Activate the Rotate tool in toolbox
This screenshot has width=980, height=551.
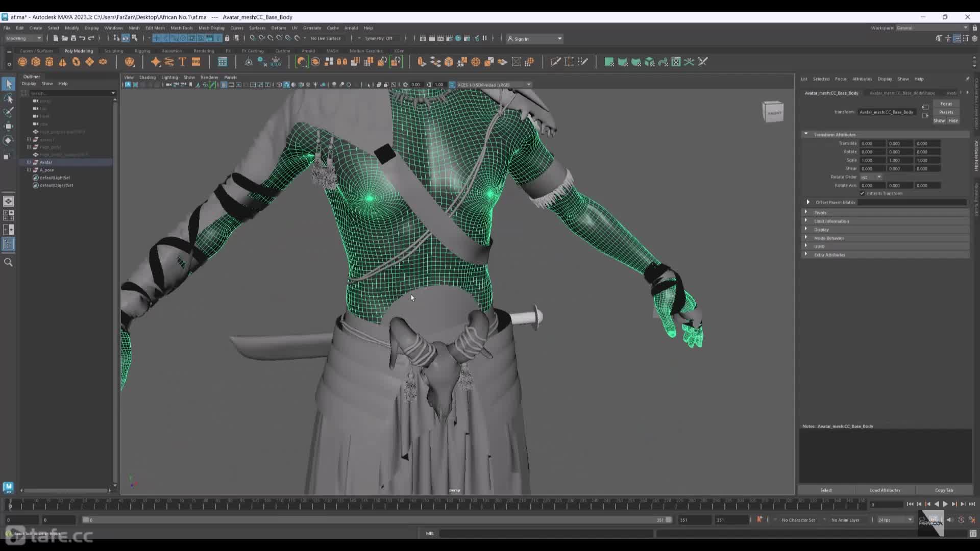[8, 140]
